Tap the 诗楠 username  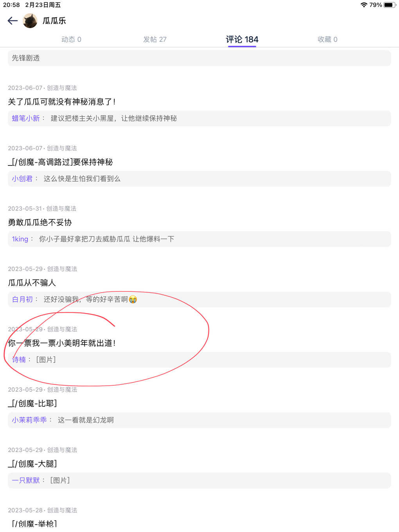pos(19,359)
